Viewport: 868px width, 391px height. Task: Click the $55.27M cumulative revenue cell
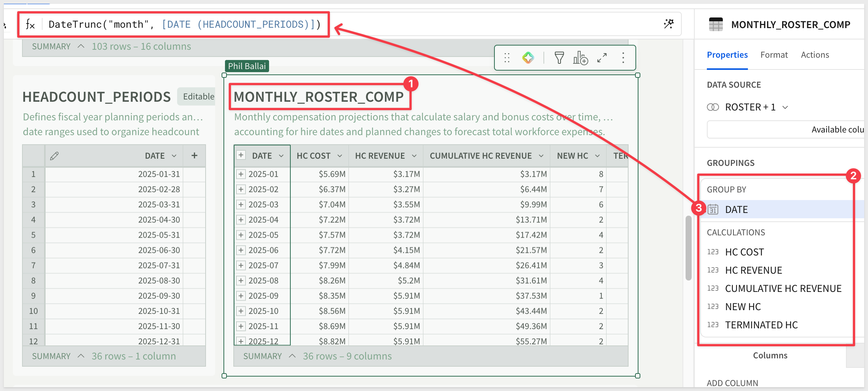coord(486,341)
